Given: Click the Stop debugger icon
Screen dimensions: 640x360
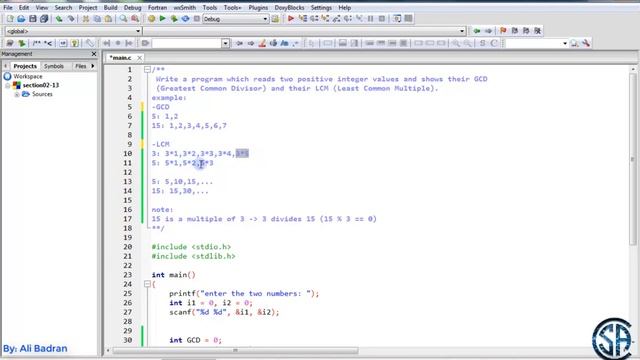Looking at the screenshot, I should point(382,19).
